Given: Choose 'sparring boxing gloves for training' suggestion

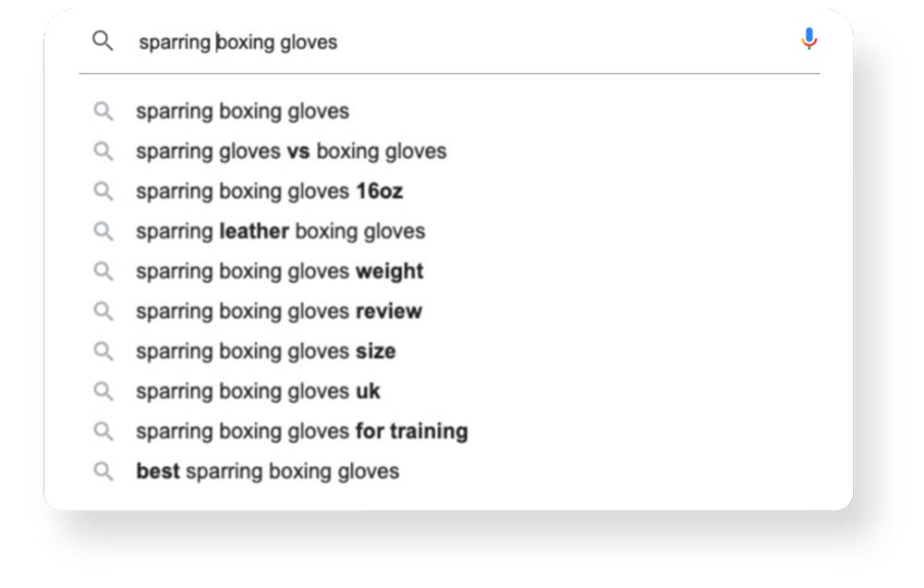Looking at the screenshot, I should (301, 431).
